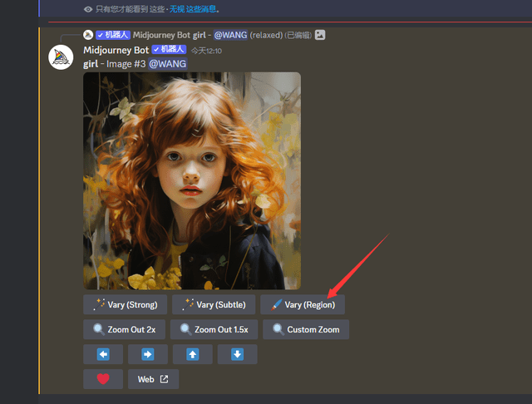Screen dimensions: 532x404
Task: Click the @WANG mention after Image #3
Action: pyautogui.click(x=168, y=64)
